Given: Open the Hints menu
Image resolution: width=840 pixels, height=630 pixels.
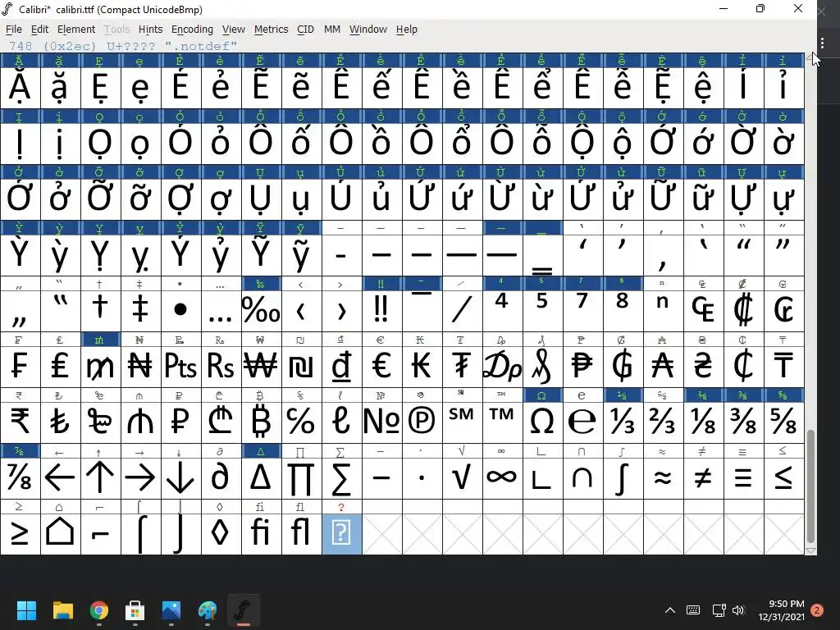Looking at the screenshot, I should pos(151,30).
